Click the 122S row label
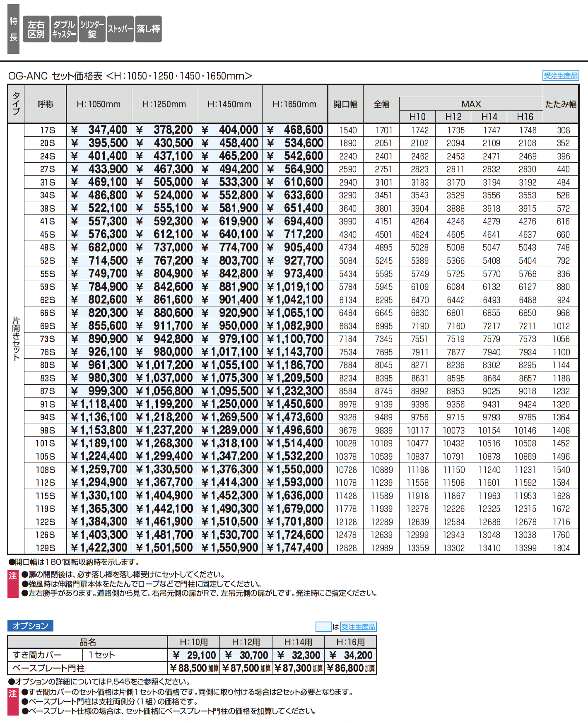This screenshot has width=588, height=723. (x=46, y=522)
